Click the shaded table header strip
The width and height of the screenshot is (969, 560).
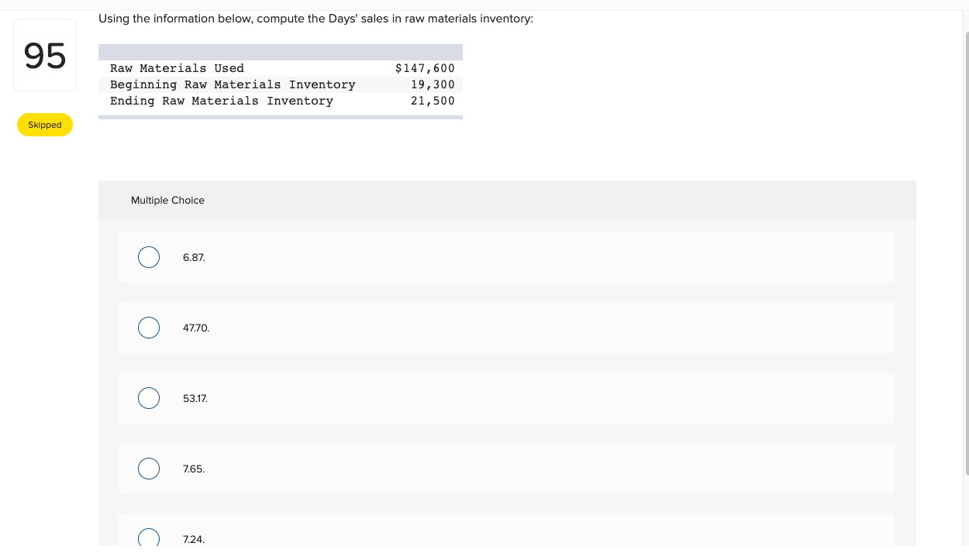tap(281, 52)
